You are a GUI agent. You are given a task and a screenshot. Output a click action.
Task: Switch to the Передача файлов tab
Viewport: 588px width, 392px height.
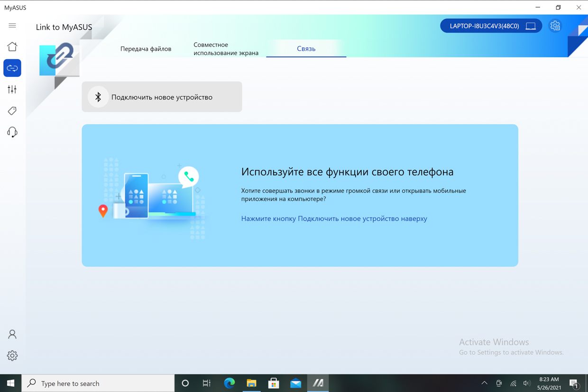click(x=146, y=49)
